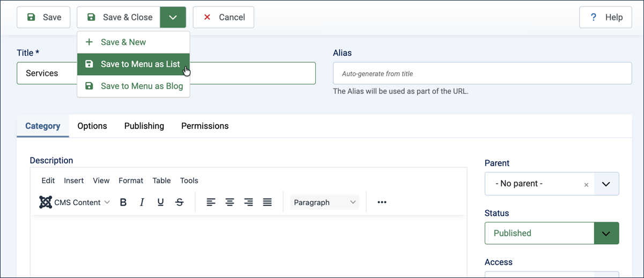Open the editor View menu
644x278 pixels.
coord(101,181)
